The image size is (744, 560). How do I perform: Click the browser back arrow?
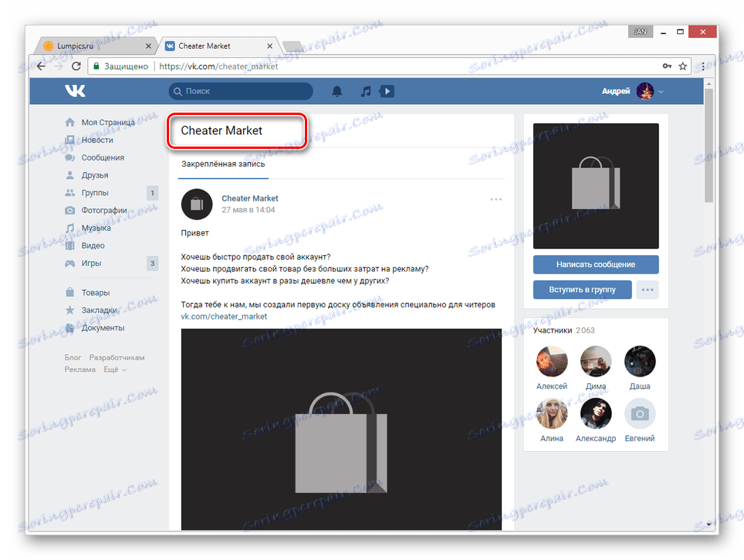pos(41,66)
